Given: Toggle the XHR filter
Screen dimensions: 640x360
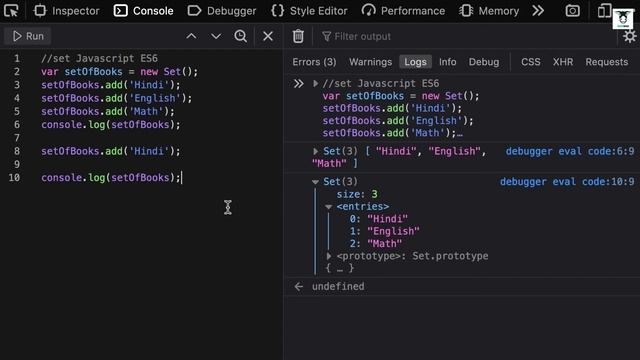Looking at the screenshot, I should [x=563, y=62].
